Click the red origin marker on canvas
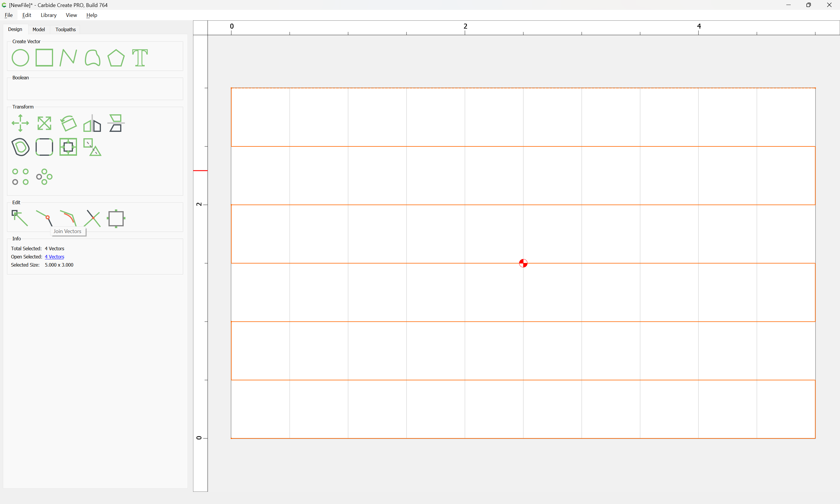The height and width of the screenshot is (504, 840). click(523, 263)
